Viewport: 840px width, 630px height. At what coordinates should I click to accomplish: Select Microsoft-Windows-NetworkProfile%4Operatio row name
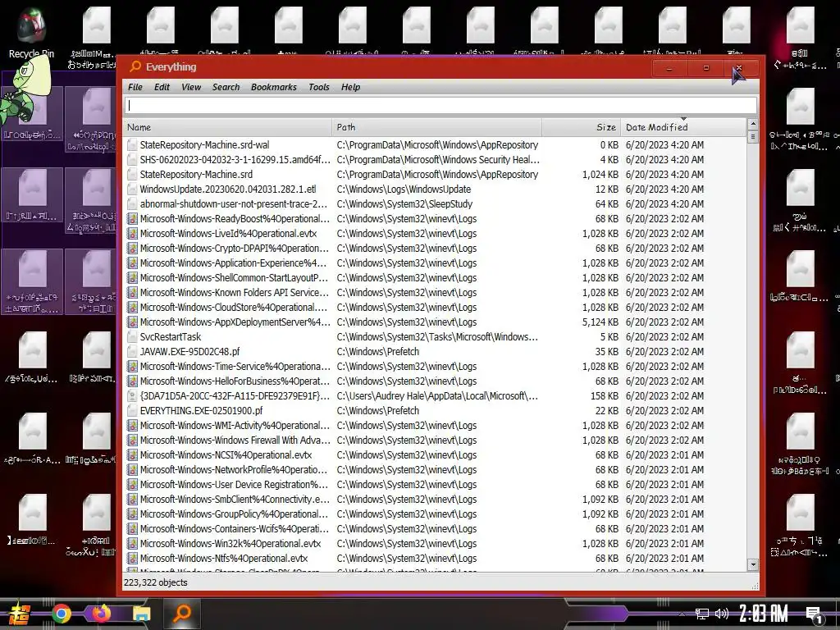tap(234, 470)
